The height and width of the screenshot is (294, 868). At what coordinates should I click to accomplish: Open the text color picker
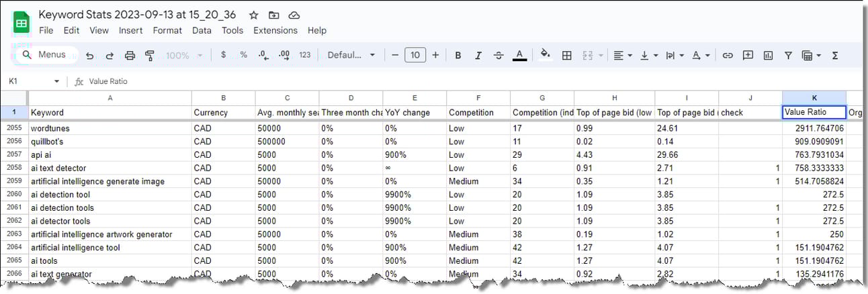point(519,55)
